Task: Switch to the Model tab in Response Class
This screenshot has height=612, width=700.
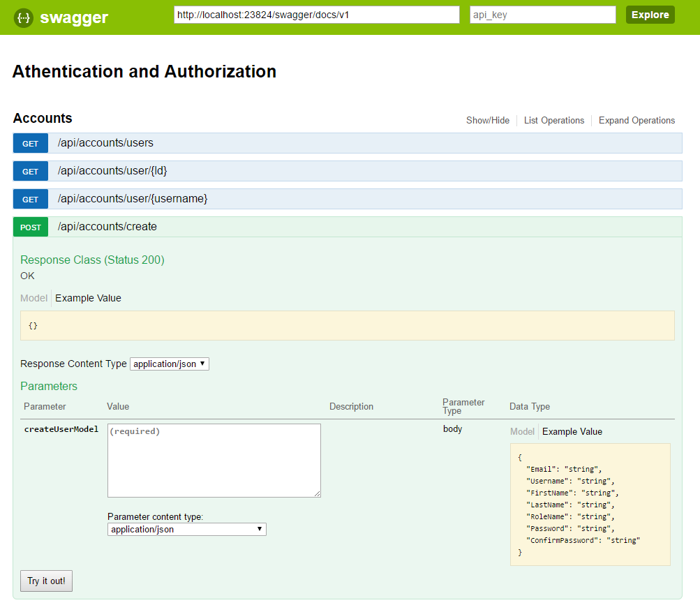Action: click(x=33, y=297)
